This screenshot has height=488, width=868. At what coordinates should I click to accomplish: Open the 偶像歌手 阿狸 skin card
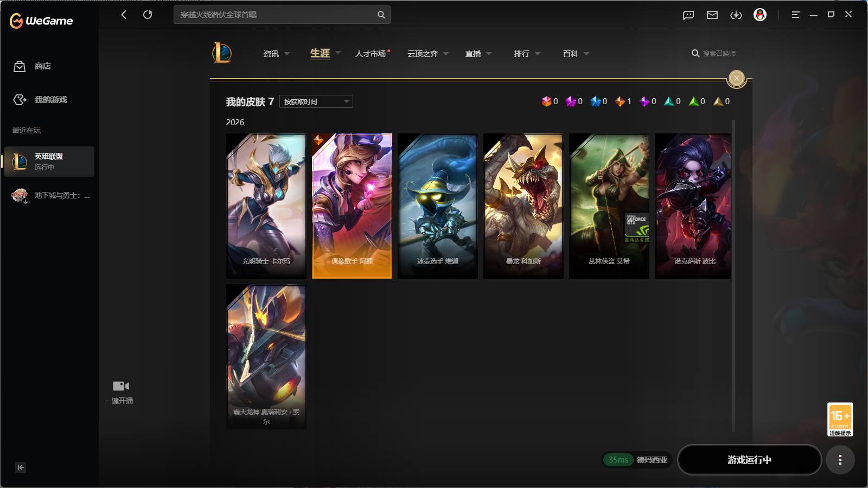coord(352,206)
